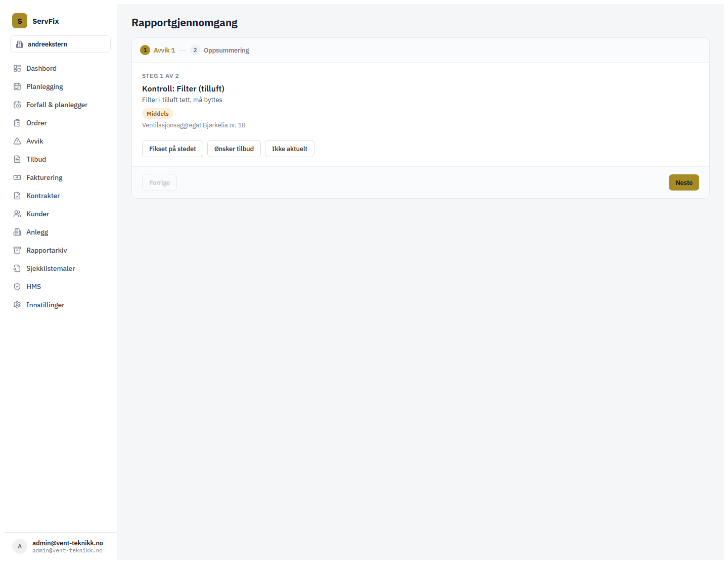
Task: Click the Kontrakter file-check icon
Action: point(17,196)
